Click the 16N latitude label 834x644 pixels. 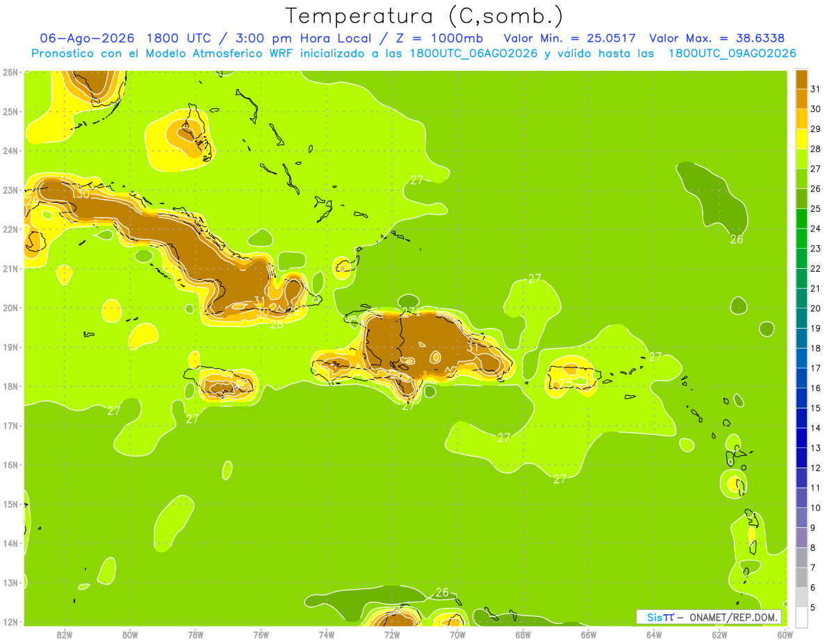coord(10,465)
